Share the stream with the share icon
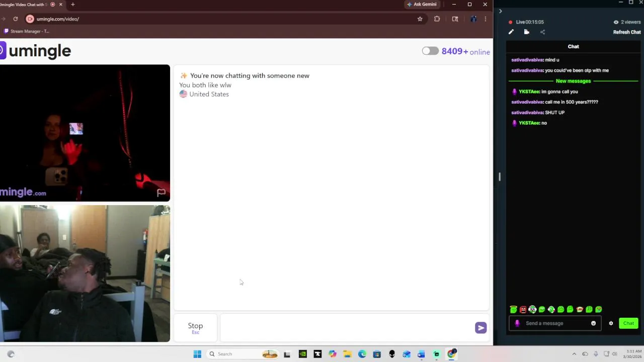 pyautogui.click(x=542, y=32)
